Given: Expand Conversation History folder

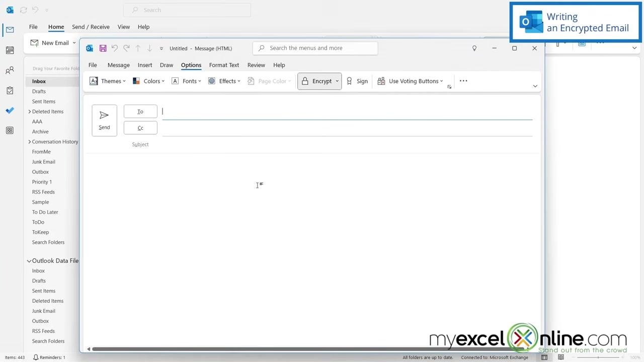Looking at the screenshot, I should click(x=29, y=142).
